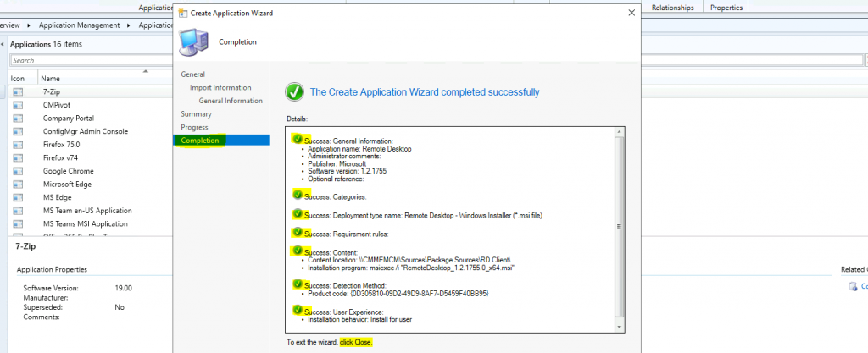Screen dimensions: 868x353
Task: Click the 7-Zip application row icon
Action: coord(18,91)
